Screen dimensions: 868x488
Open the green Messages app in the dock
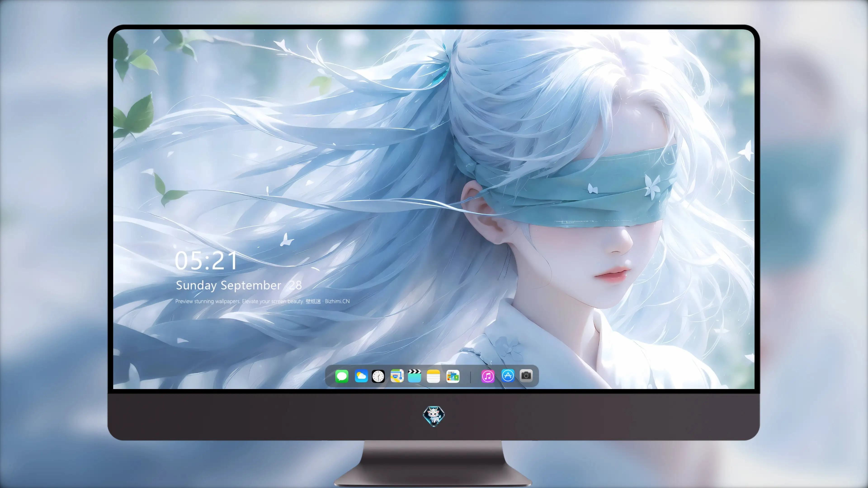coord(342,376)
